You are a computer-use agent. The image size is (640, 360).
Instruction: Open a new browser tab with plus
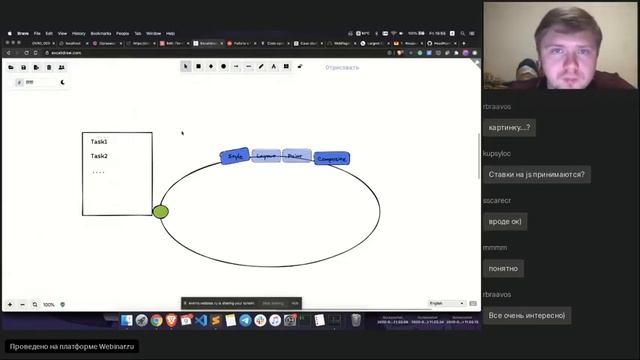(464, 43)
